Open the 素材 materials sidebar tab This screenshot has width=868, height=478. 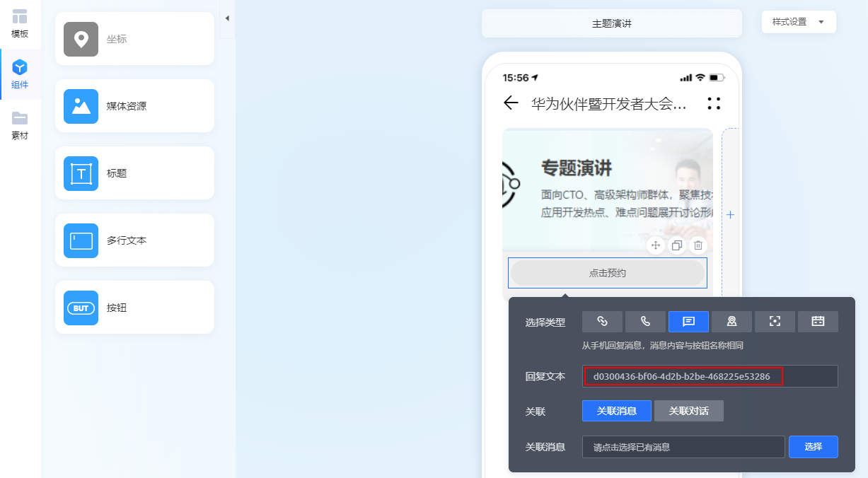(20, 125)
